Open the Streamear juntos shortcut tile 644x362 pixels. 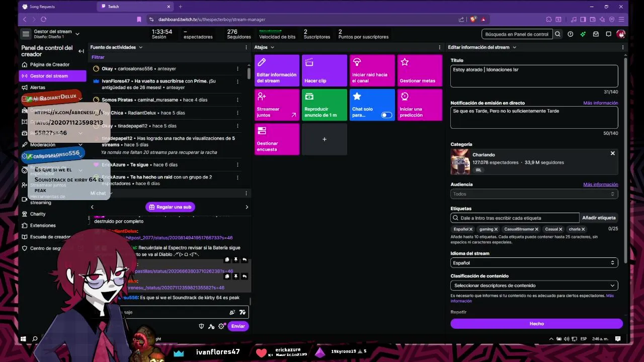(277, 105)
